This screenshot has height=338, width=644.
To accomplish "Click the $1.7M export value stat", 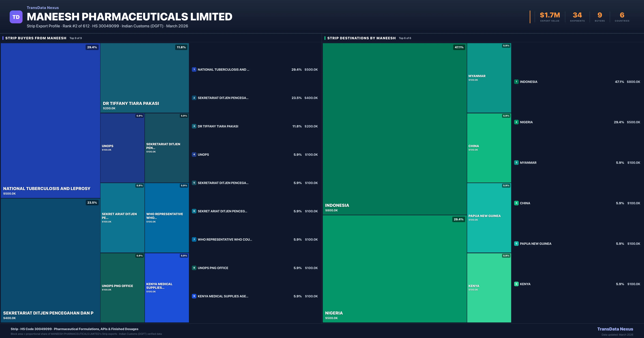I will (x=550, y=15).
